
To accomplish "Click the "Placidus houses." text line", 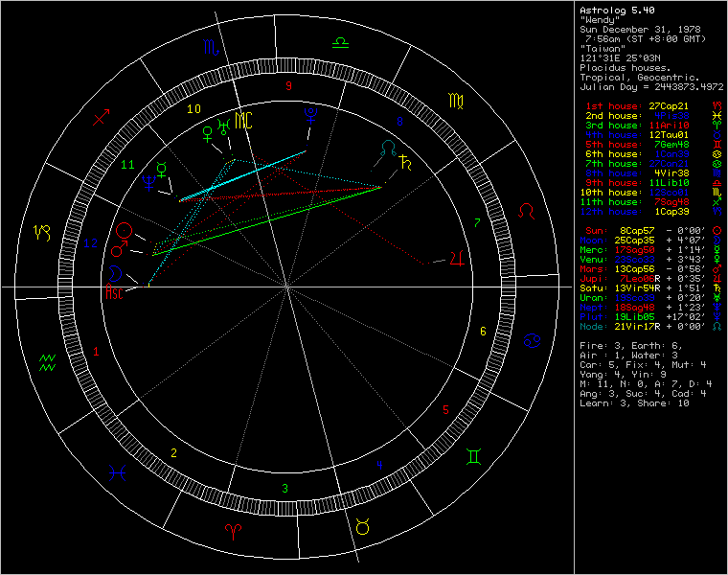I will (x=626, y=67).
